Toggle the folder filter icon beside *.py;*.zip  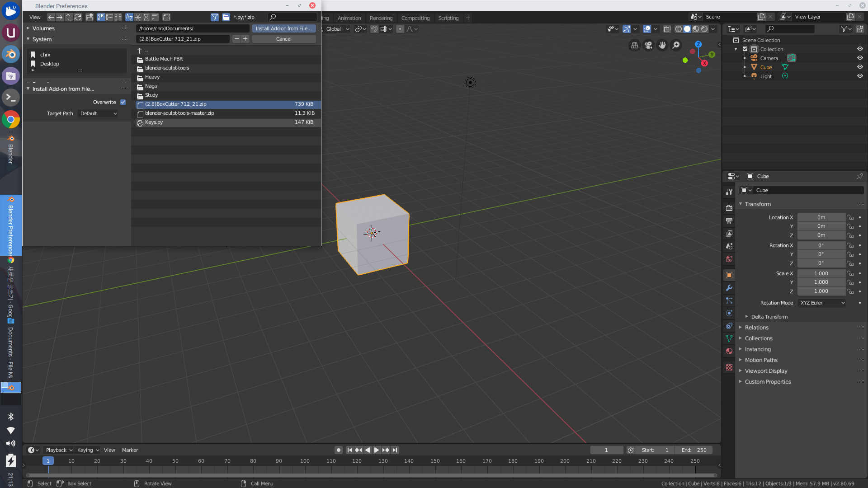226,17
